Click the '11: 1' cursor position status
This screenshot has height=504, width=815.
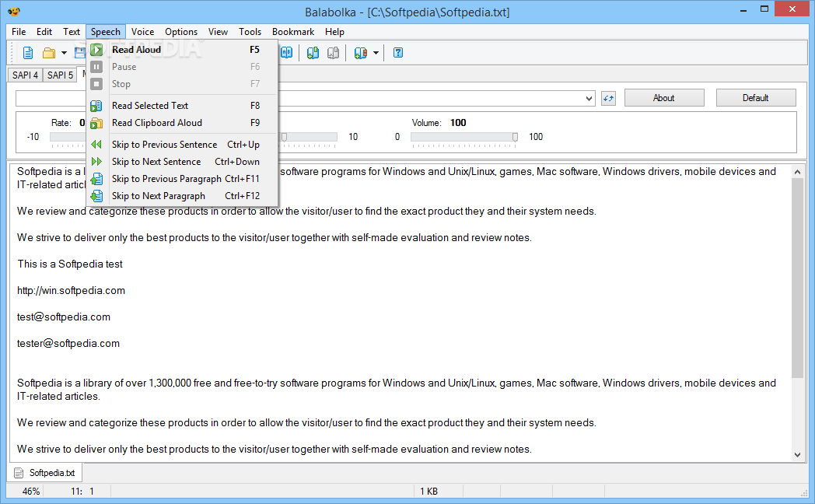[82, 491]
